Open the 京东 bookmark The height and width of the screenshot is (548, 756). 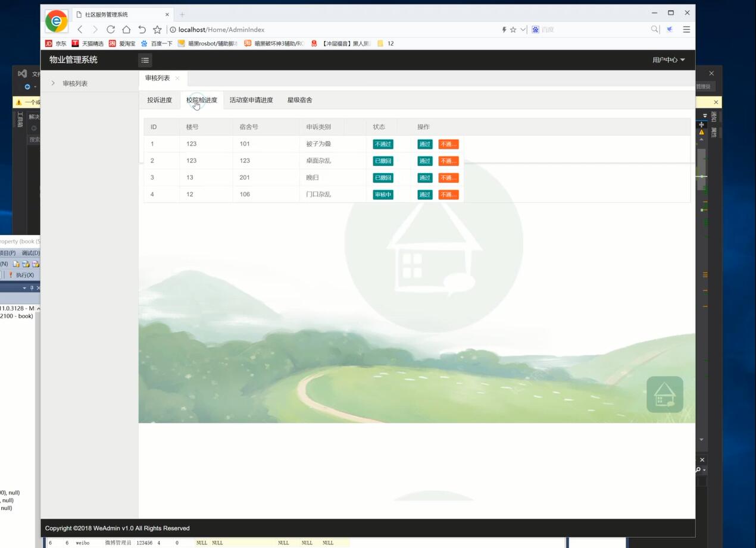56,43
